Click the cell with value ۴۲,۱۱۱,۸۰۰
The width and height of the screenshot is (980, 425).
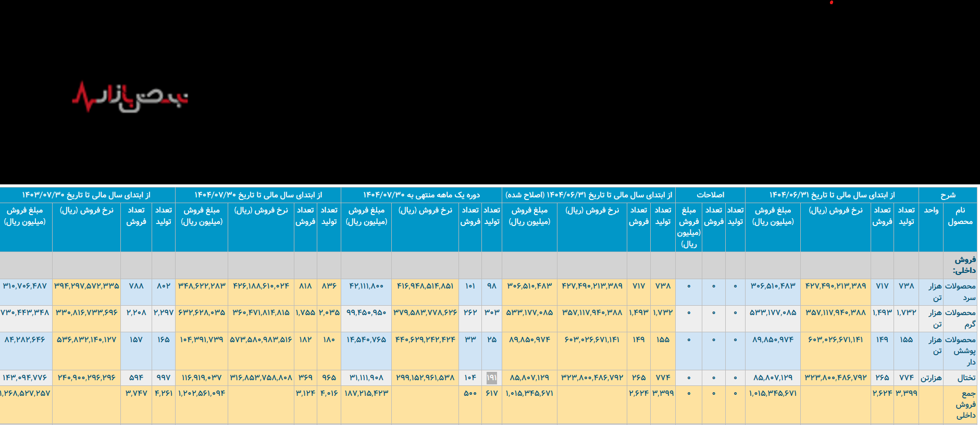click(x=366, y=286)
